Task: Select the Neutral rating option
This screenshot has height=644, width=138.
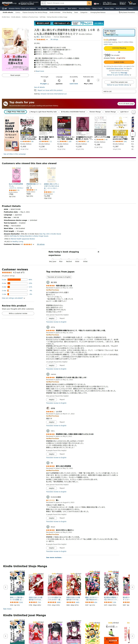Action: [x=69, y=259]
